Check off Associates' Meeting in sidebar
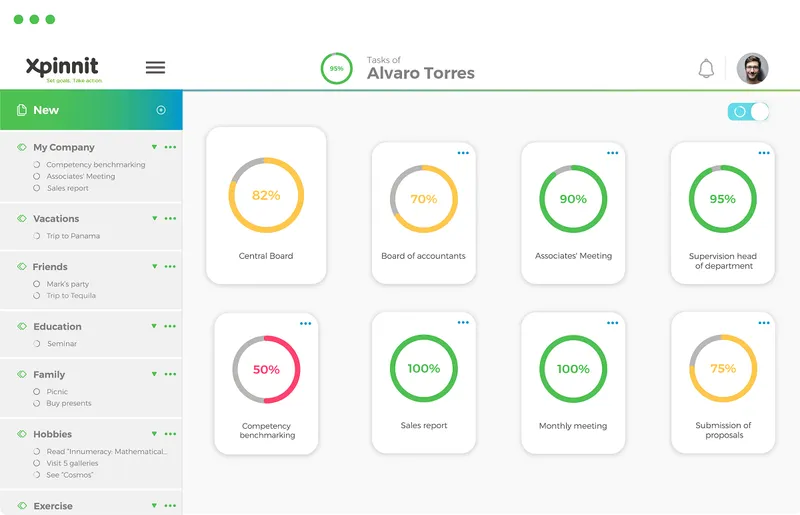This screenshot has height=515, width=800. [x=36, y=176]
